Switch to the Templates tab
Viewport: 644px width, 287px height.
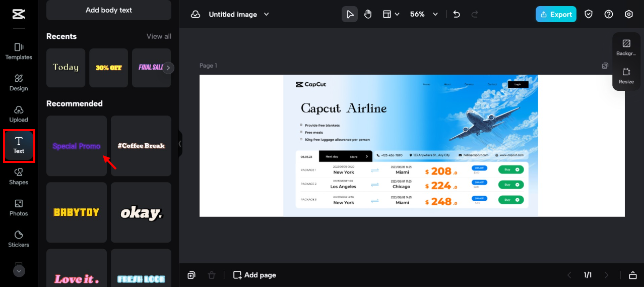coord(19,51)
